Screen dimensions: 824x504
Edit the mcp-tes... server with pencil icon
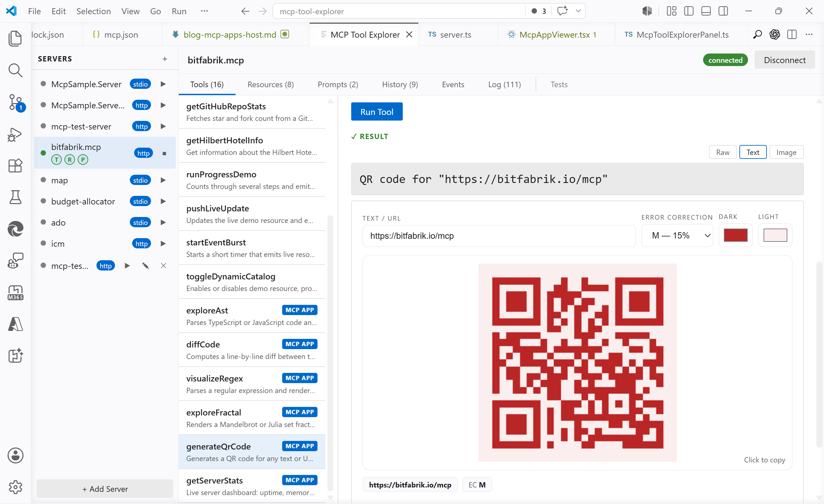[x=145, y=266]
